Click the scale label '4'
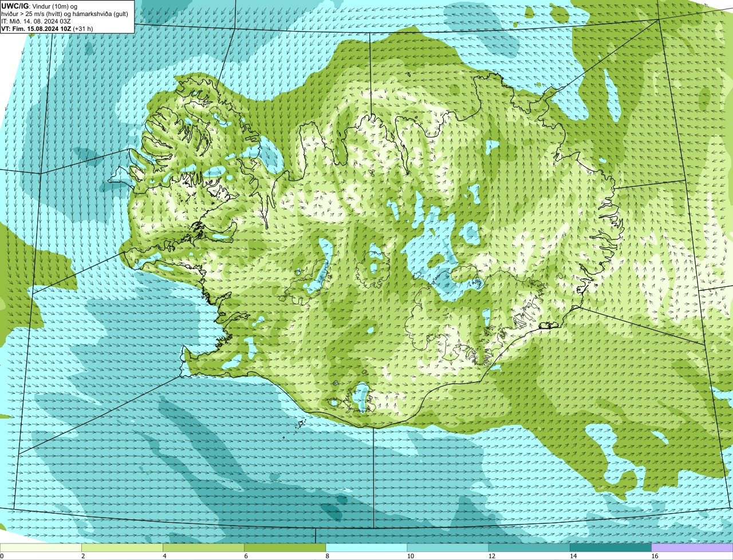This screenshot has height=560, width=733. (x=164, y=556)
